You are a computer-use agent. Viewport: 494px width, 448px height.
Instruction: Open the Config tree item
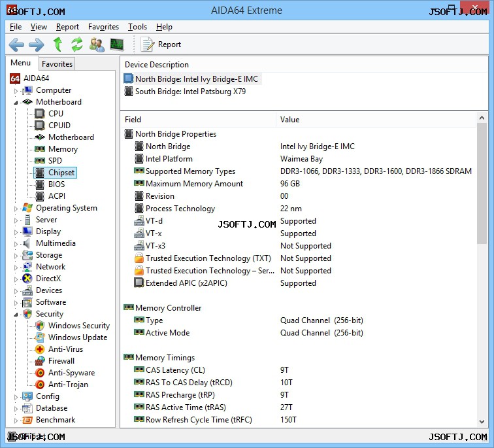pos(48,396)
